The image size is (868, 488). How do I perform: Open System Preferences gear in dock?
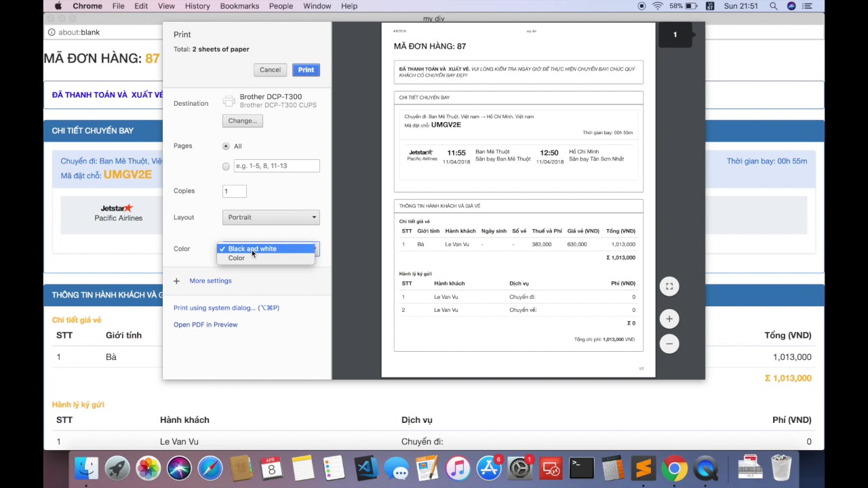pyautogui.click(x=520, y=468)
